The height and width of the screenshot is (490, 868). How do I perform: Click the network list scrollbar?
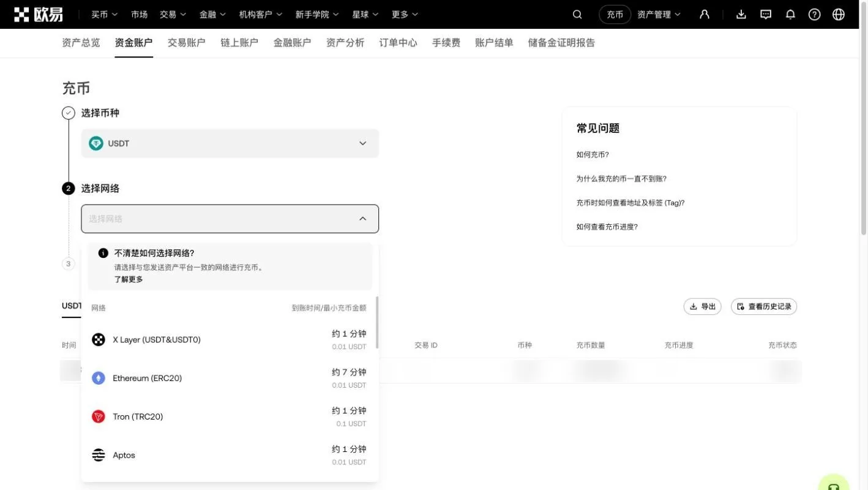377,322
